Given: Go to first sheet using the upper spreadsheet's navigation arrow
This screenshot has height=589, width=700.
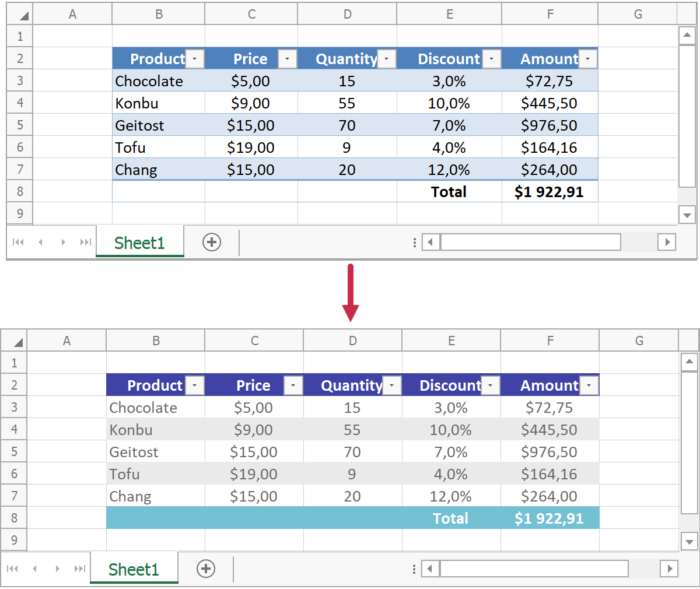Looking at the screenshot, I should pos(18,242).
